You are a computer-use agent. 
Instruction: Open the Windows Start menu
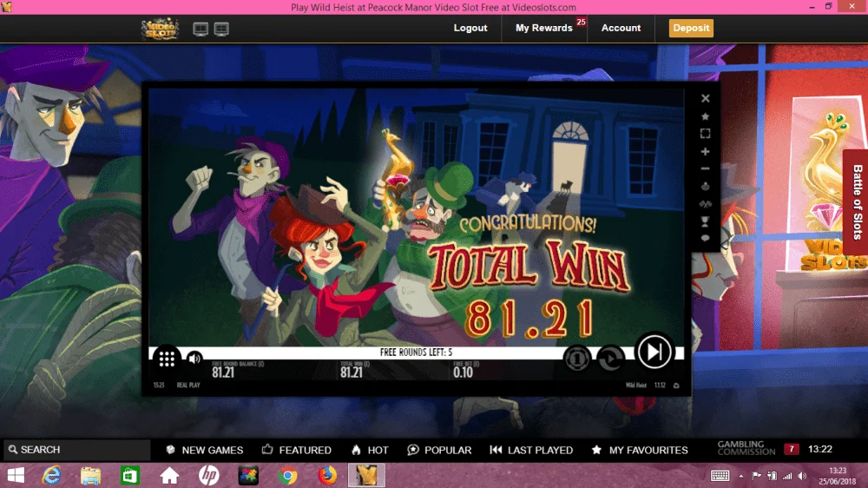click(16, 475)
